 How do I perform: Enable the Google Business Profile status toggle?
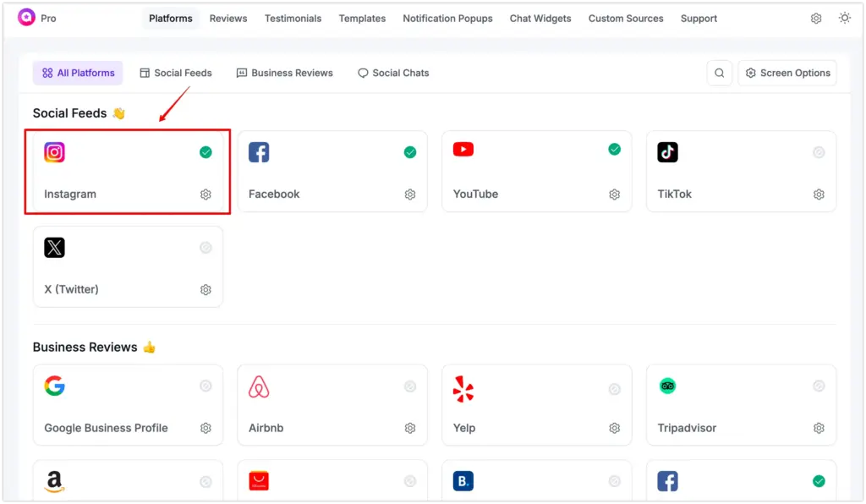click(x=206, y=386)
